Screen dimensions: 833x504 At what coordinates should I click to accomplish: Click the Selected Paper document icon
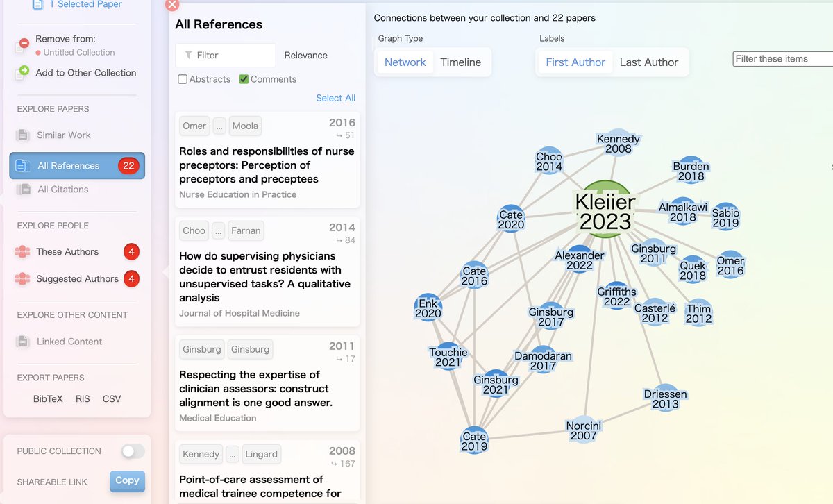coord(37,5)
